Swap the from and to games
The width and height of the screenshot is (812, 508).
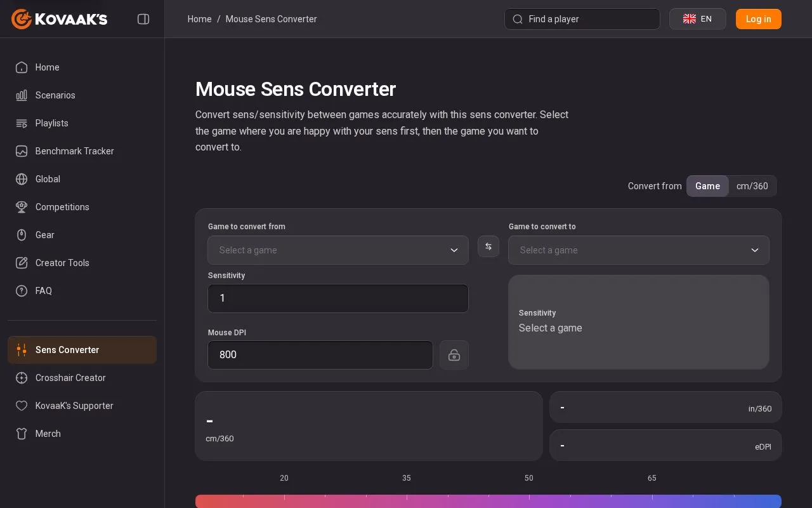(x=488, y=246)
